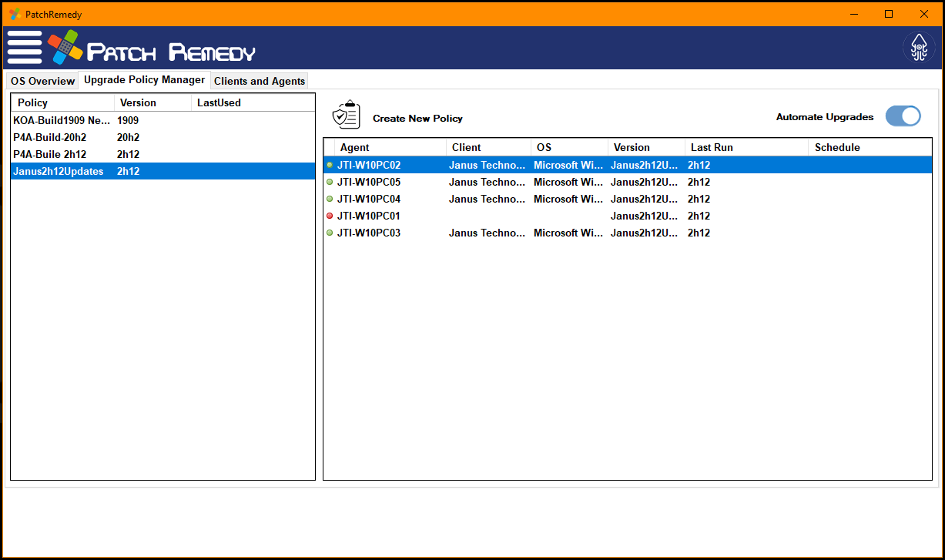Click the PatchRemedy title bar app icon
This screenshot has height=560, width=945.
pyautogui.click(x=15, y=14)
